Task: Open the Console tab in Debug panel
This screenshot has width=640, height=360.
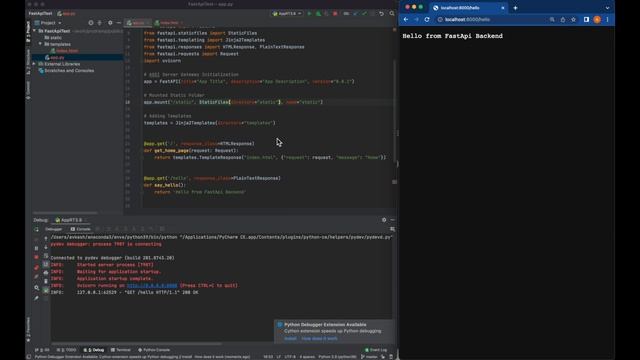Action: (x=81, y=229)
